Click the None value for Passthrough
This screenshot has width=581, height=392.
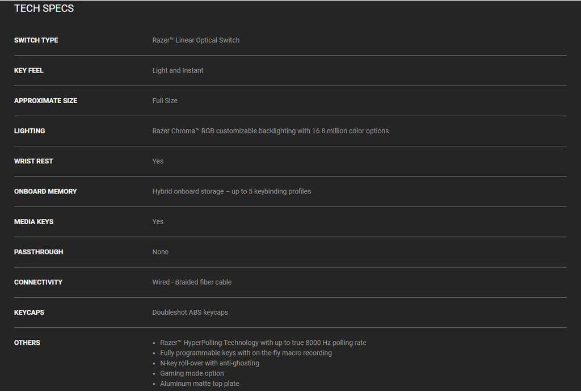tap(160, 252)
